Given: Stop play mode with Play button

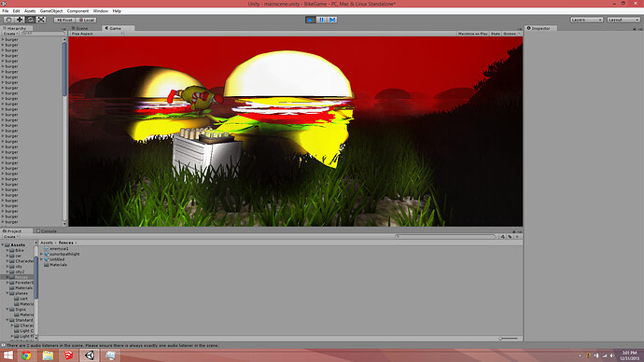Looking at the screenshot, I should click(311, 20).
